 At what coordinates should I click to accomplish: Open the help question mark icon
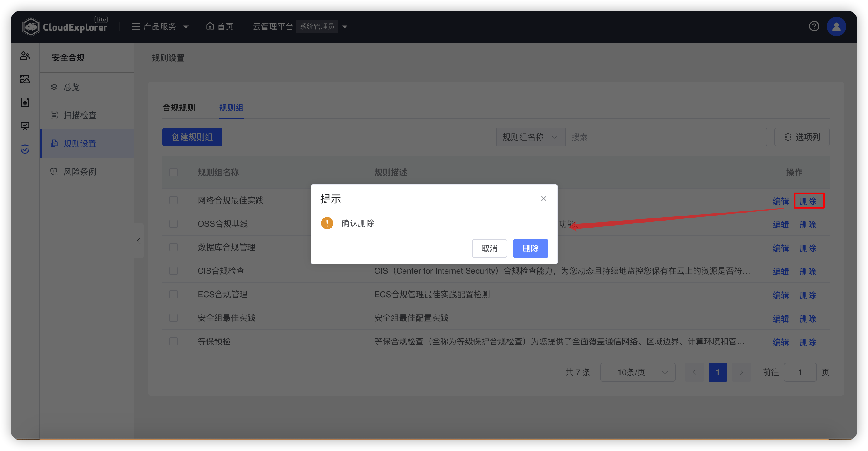(814, 26)
